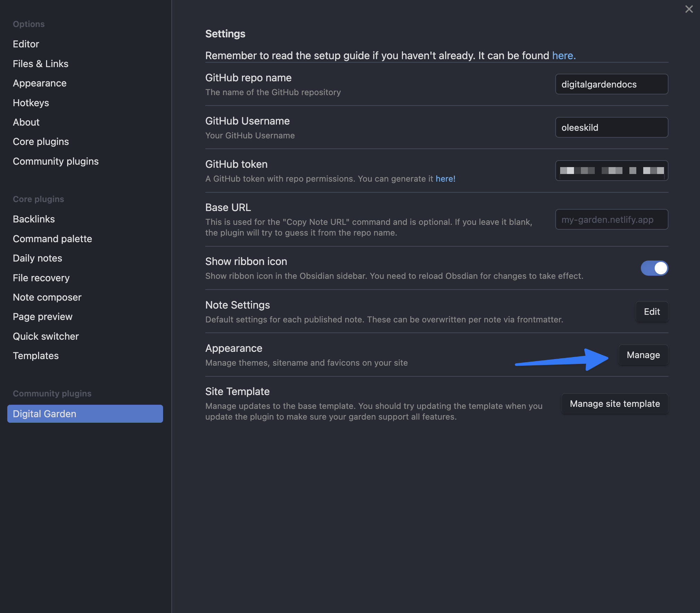
Task: Click the Manage appearance button
Action: (x=643, y=355)
